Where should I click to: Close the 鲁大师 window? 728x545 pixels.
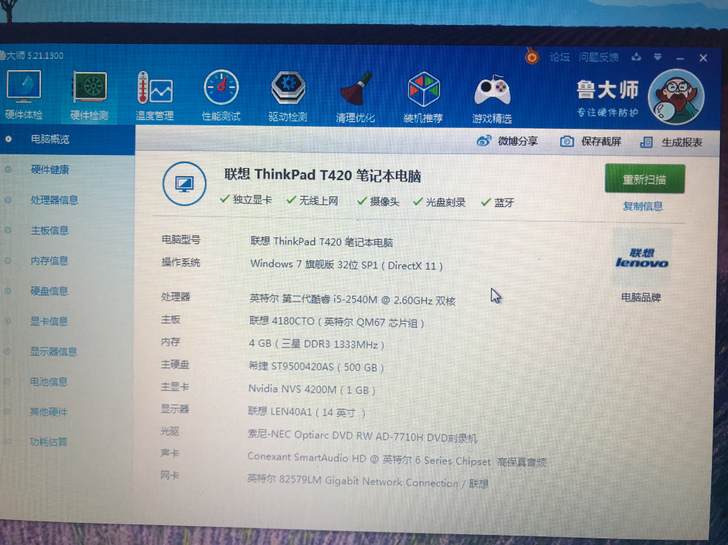click(703, 58)
